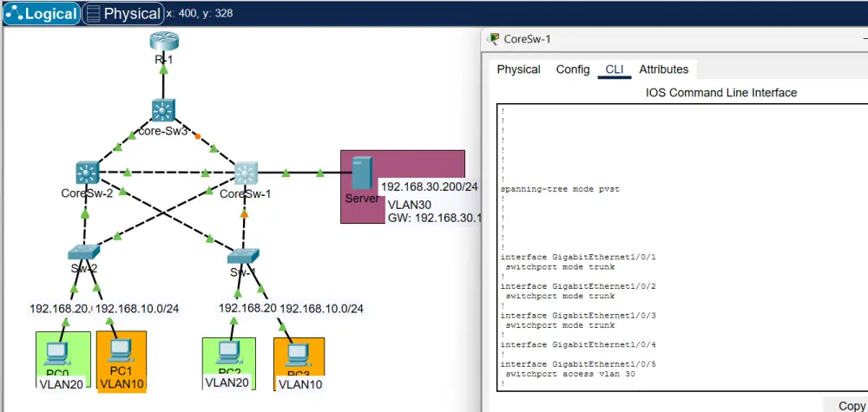The height and width of the screenshot is (412, 868).
Task: Select the Sw-2 access switch
Action: coord(83,252)
